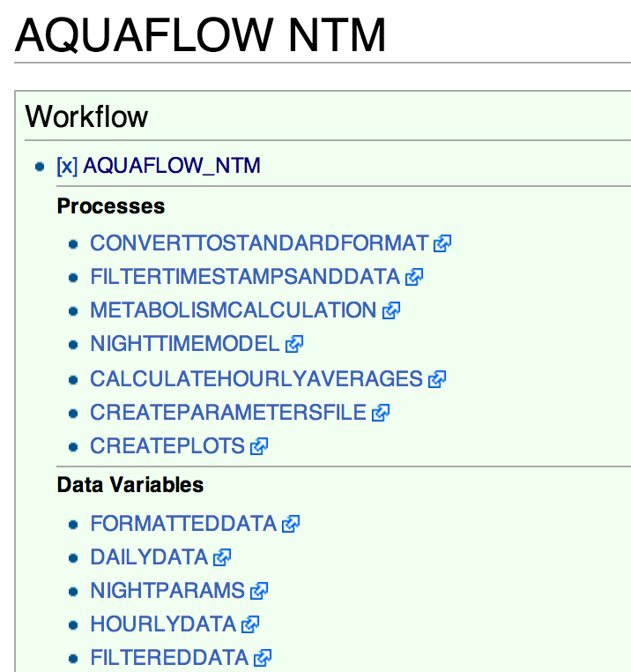Click external link icon beside CREATEPLOTS
Screen dimensions: 631x672
(258, 447)
